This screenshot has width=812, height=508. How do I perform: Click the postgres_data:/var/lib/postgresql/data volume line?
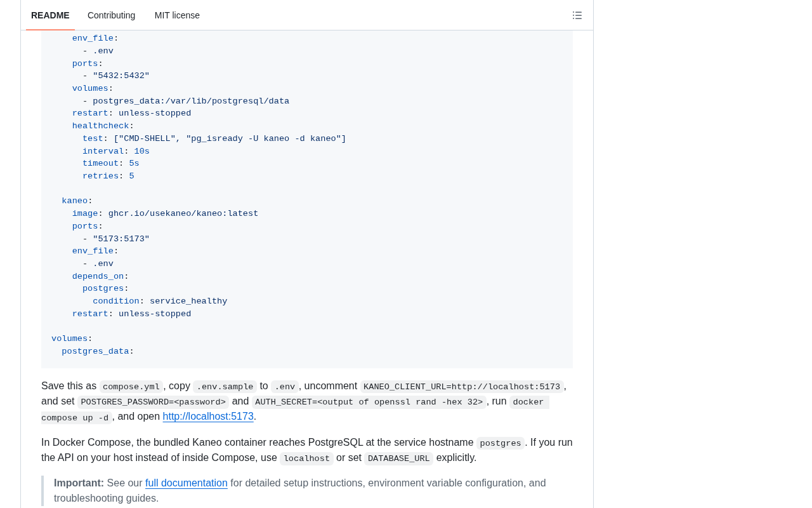coord(186,102)
